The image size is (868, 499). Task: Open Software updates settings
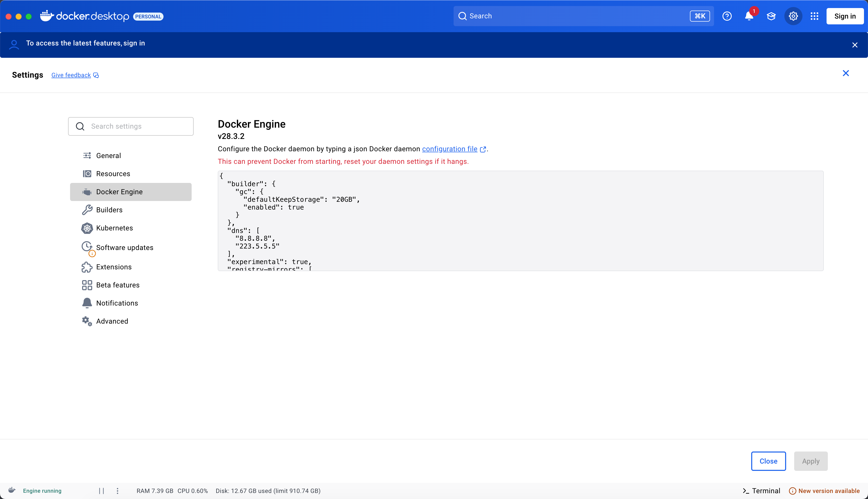[x=124, y=247]
